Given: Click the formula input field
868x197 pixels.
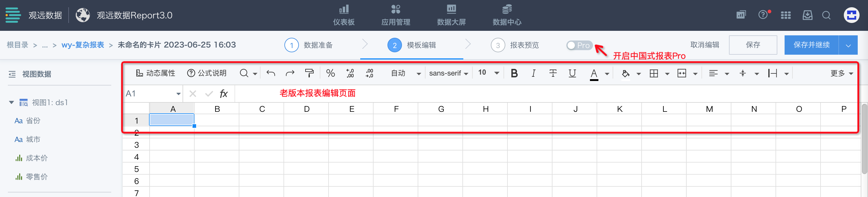Looking at the screenshot, I should (x=539, y=94).
